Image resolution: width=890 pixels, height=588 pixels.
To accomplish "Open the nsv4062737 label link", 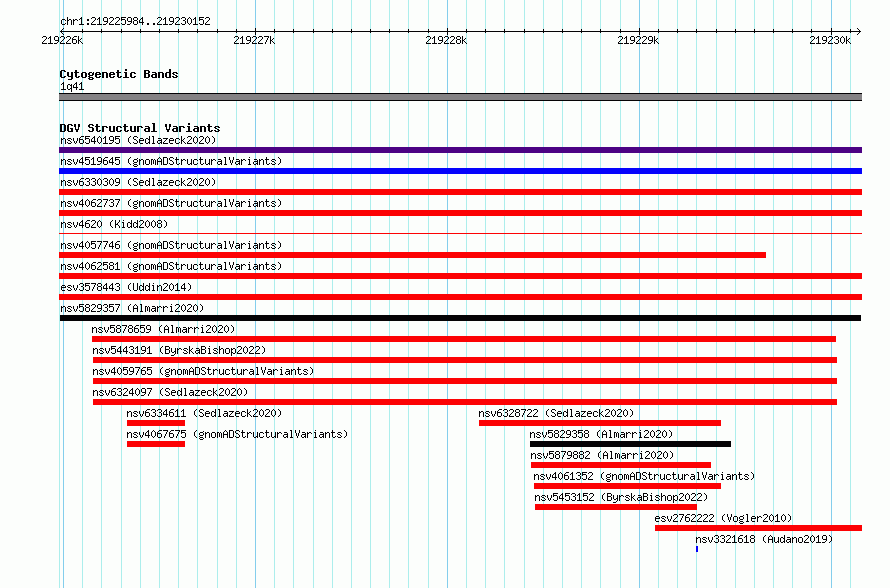I will 171,203.
